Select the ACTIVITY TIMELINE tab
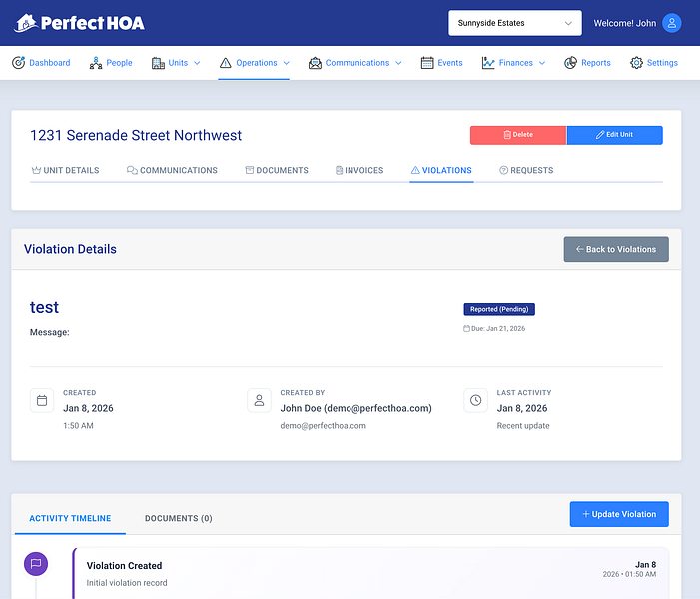The height and width of the screenshot is (599, 700). coord(70,519)
